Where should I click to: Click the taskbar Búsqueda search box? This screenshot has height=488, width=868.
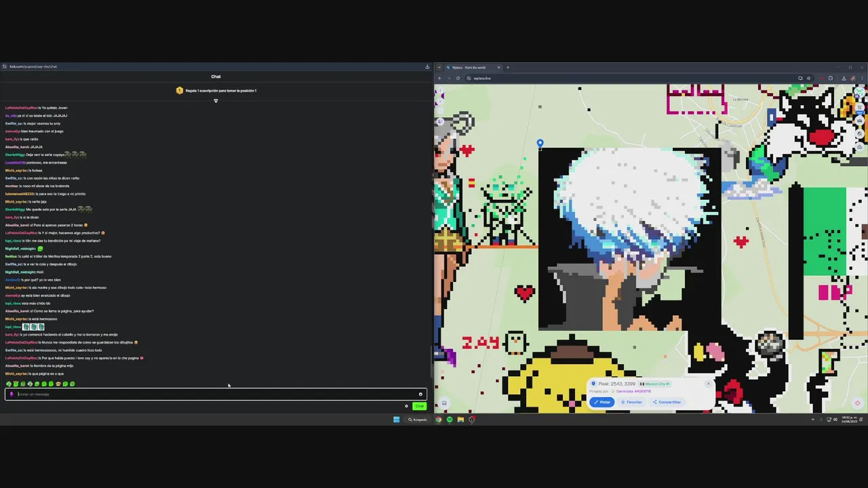(418, 420)
